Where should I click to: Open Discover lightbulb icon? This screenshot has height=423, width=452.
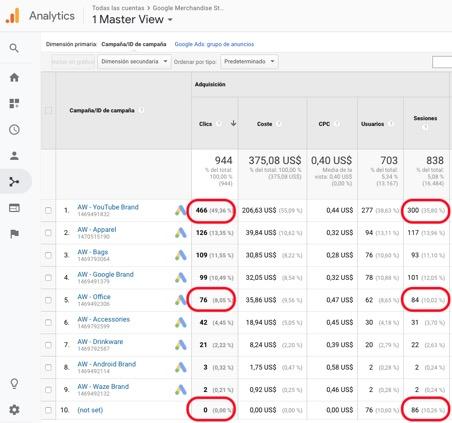[x=14, y=384]
